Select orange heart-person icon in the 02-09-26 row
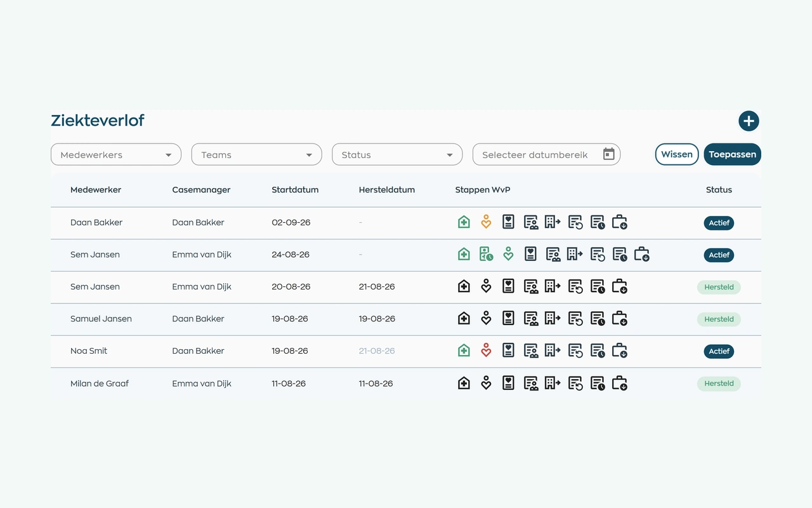Screen dimensions: 812x508 [486, 222]
